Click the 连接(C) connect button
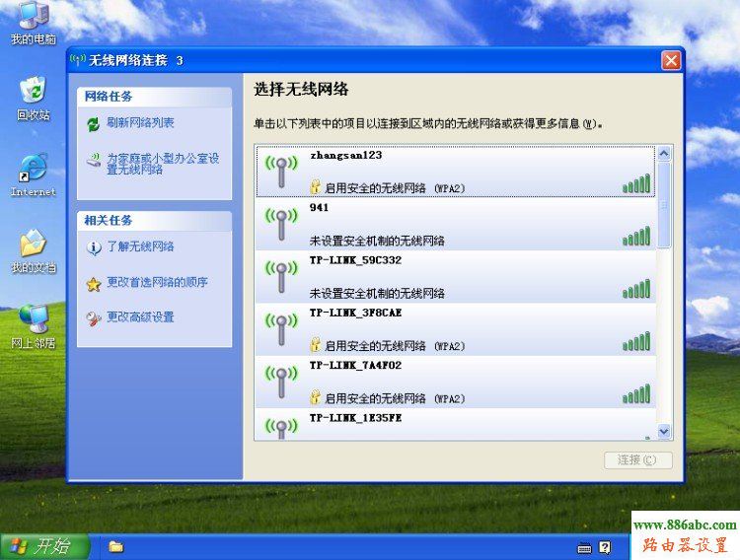 coord(638,460)
